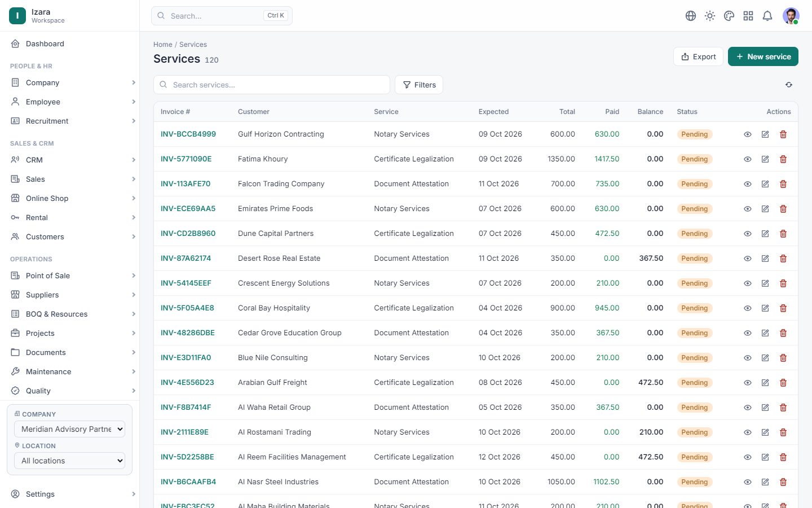This screenshot has width=812, height=508.
Task: Edit invoice INV-BCCB4999
Action: [x=765, y=134]
